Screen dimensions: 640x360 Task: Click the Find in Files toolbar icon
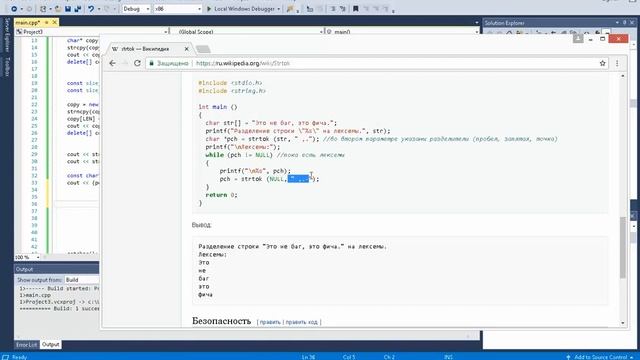tap(290, 9)
